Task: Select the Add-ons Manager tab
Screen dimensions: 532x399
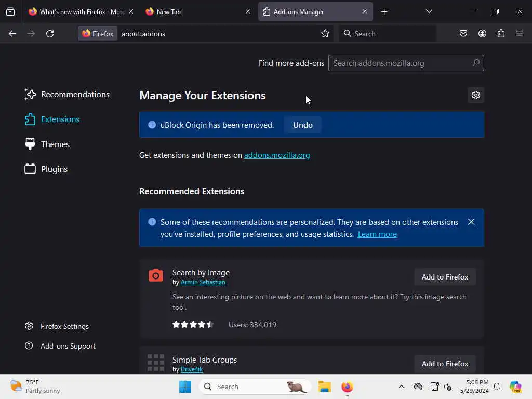Action: 315,12
